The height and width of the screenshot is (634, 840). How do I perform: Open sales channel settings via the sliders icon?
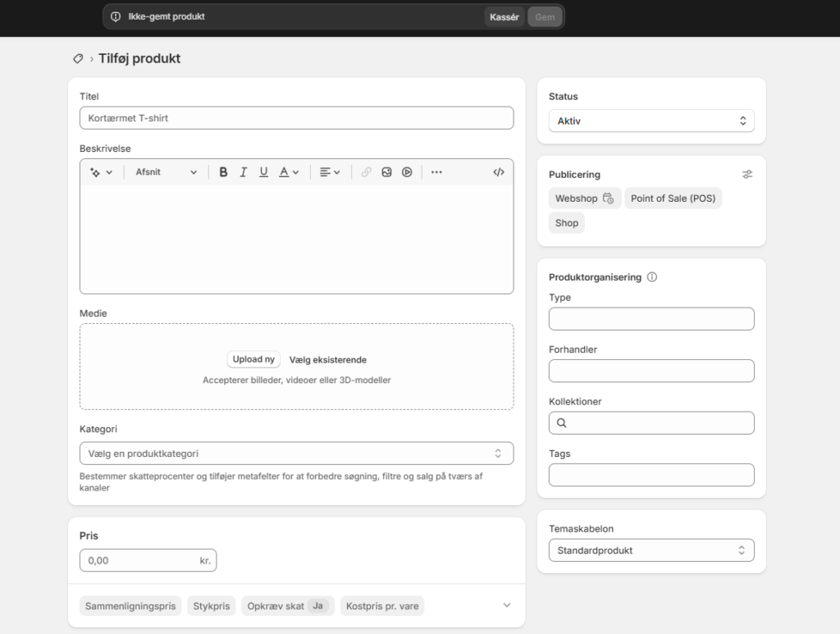(747, 174)
